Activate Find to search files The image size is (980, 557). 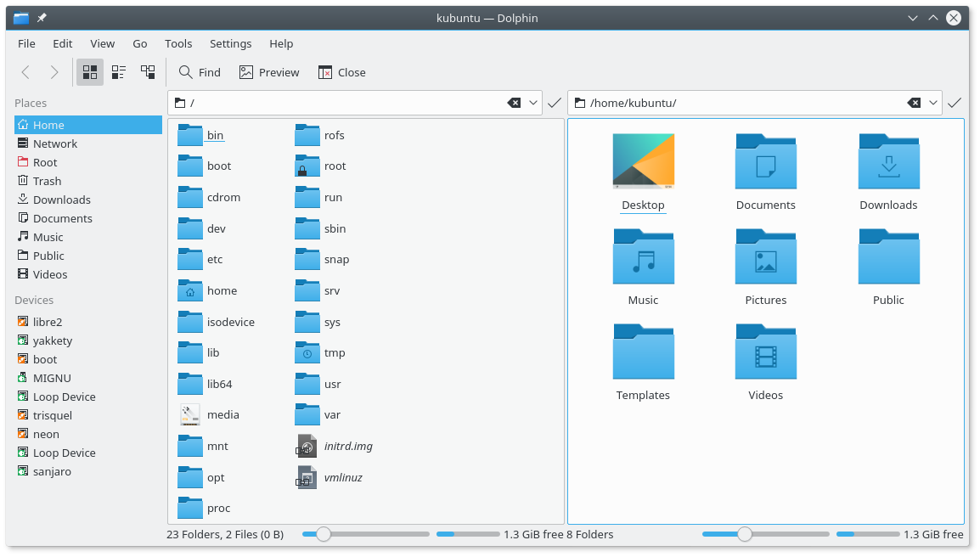(x=199, y=72)
